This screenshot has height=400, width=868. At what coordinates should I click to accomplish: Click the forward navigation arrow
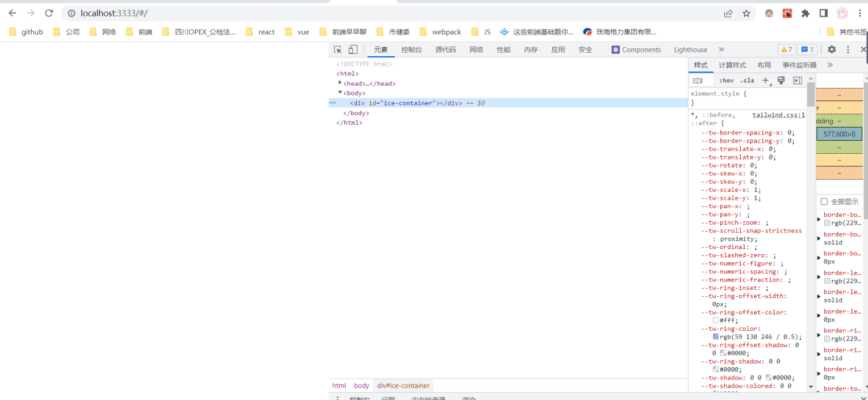(x=31, y=13)
